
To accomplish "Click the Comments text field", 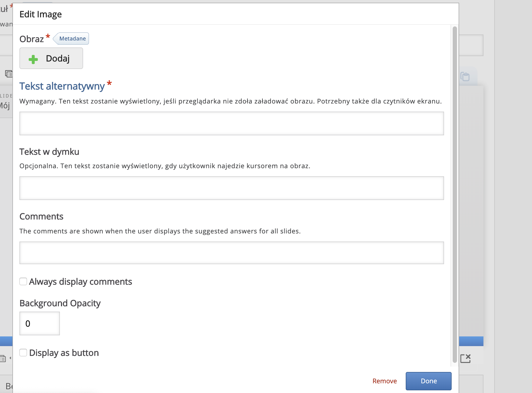I will pos(231,253).
